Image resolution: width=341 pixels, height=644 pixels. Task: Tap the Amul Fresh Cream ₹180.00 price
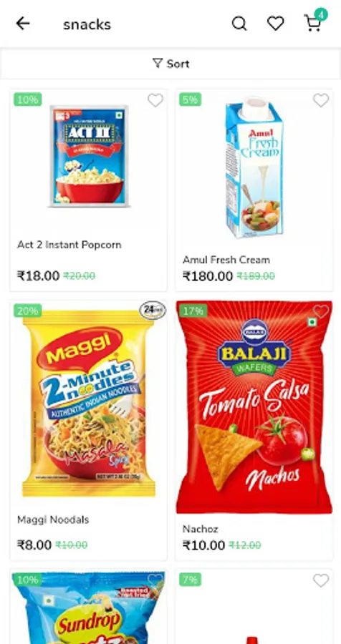coord(208,276)
